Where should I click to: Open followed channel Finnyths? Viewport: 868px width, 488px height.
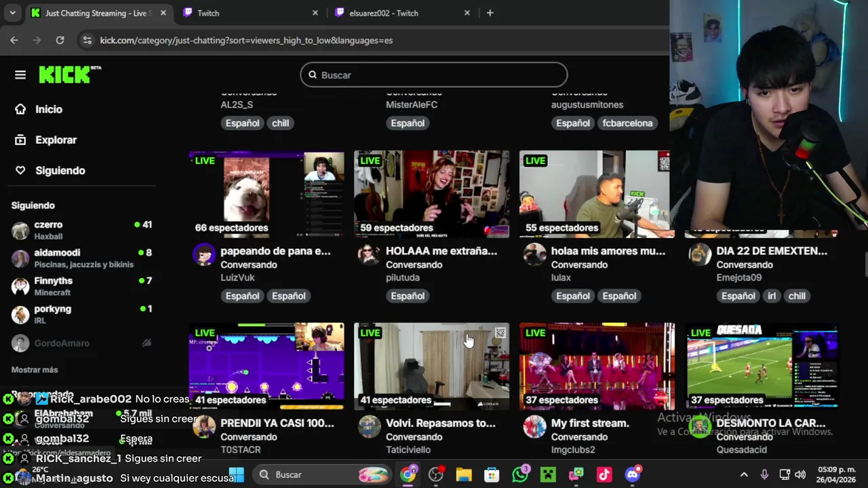coord(81,286)
